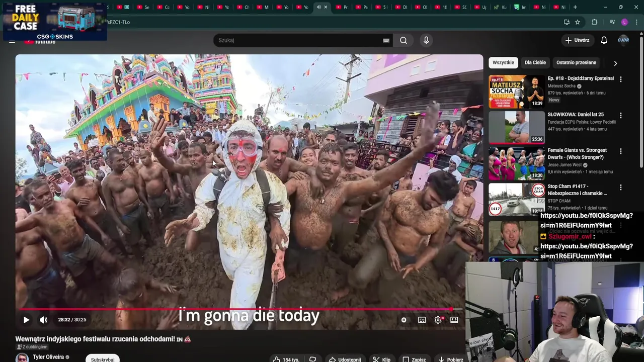Toggle subtitles with the captions icon
Viewport: 644px width, 362px height.
click(x=422, y=320)
